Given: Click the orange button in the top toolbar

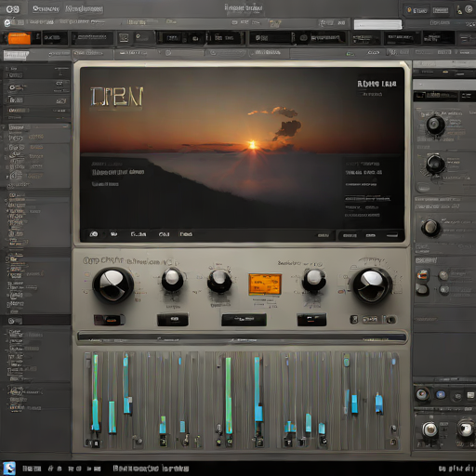Looking at the screenshot, I should (20, 38).
